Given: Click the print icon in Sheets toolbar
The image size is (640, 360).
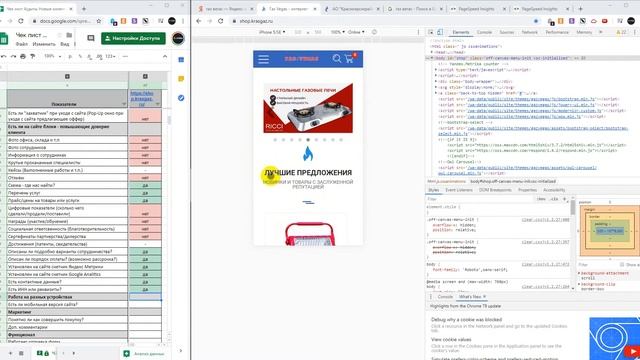Looking at the screenshot, I should click(x=23, y=56).
